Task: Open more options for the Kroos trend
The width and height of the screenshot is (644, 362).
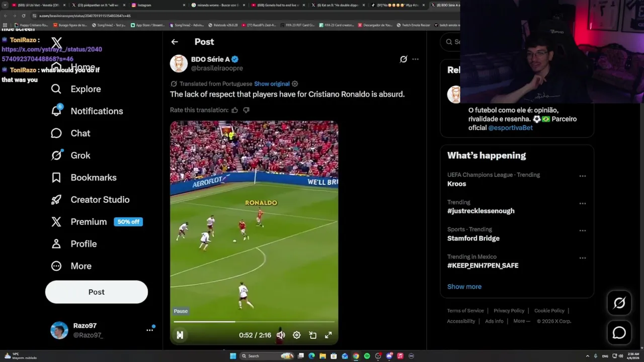Action: [582, 176]
